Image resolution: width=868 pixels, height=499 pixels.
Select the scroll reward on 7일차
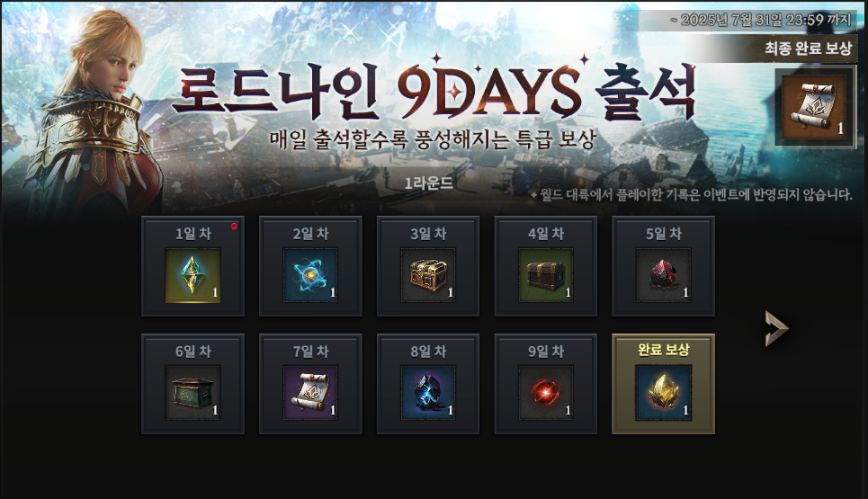click(310, 392)
